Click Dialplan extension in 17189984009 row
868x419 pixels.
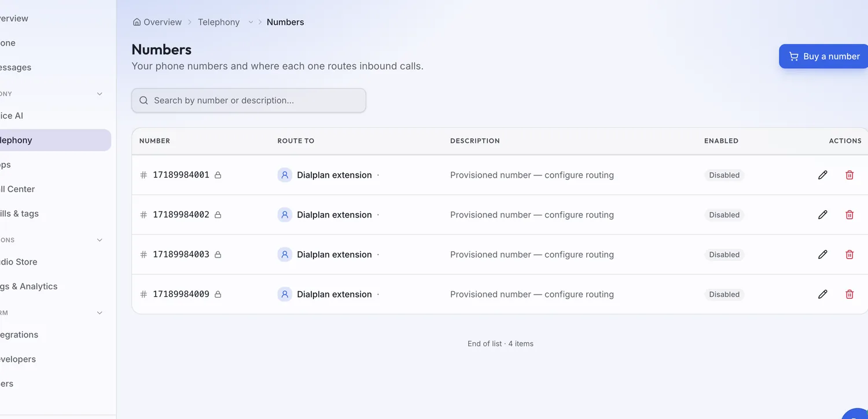[x=334, y=294]
